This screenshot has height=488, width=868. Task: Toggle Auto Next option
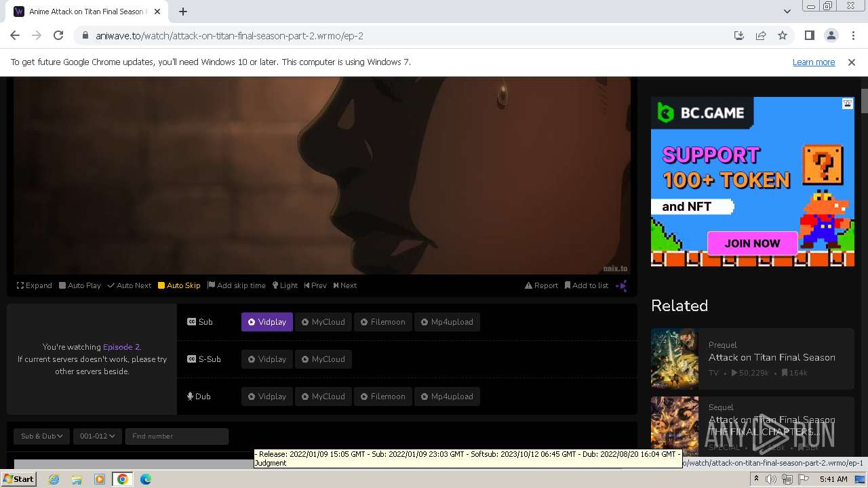pos(129,285)
